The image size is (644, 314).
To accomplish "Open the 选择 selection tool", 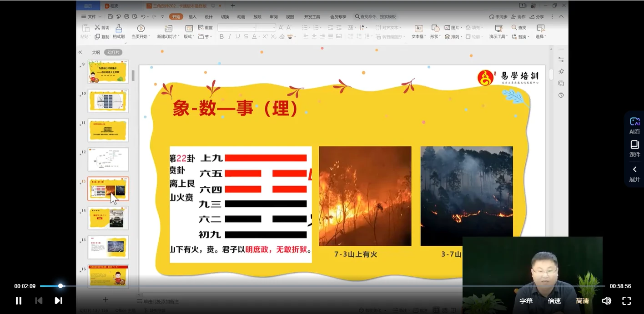I will [540, 31].
